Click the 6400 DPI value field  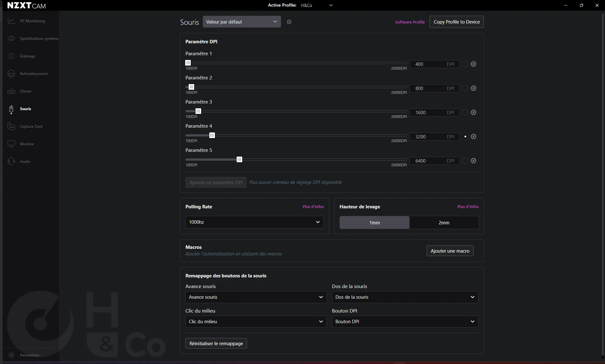pyautogui.click(x=435, y=161)
